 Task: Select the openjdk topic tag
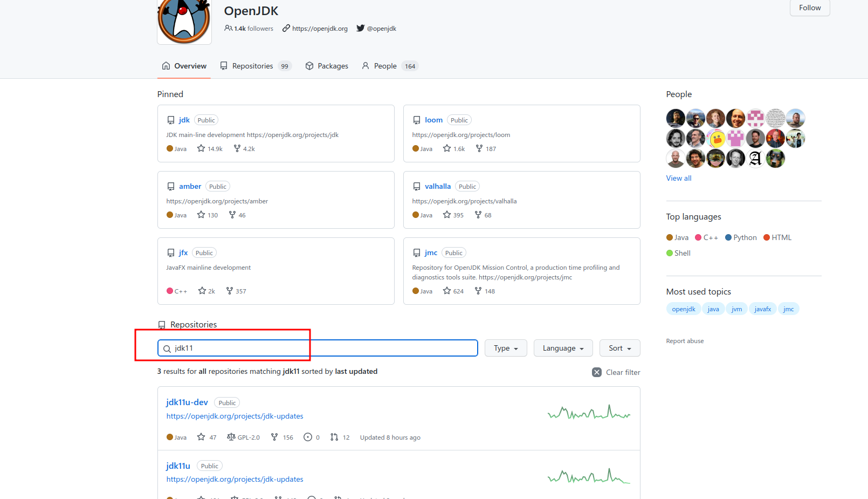click(x=683, y=309)
